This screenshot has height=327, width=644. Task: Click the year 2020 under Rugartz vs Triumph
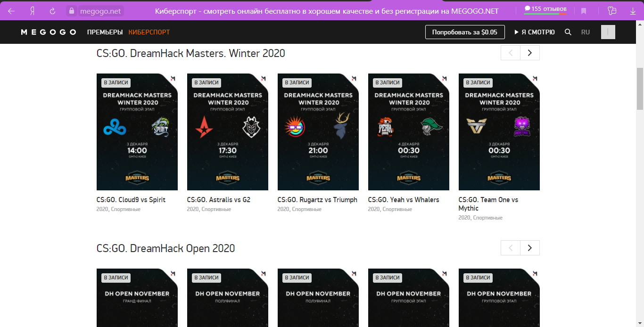tap(283, 209)
